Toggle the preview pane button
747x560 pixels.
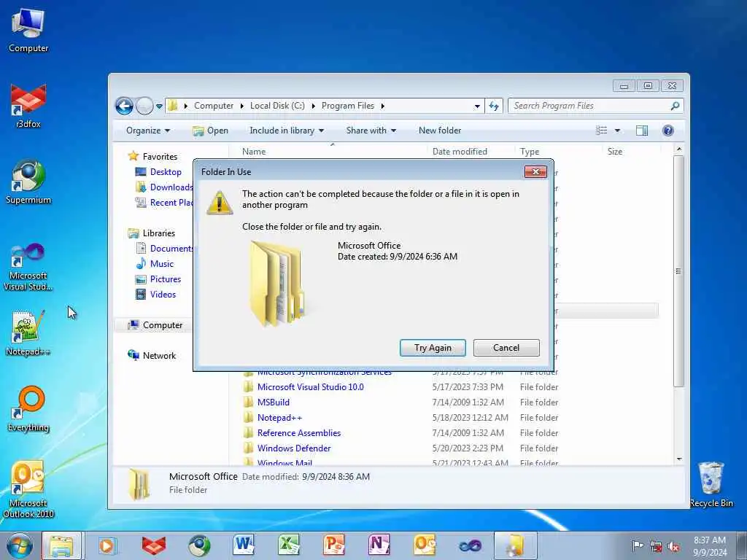(x=642, y=131)
